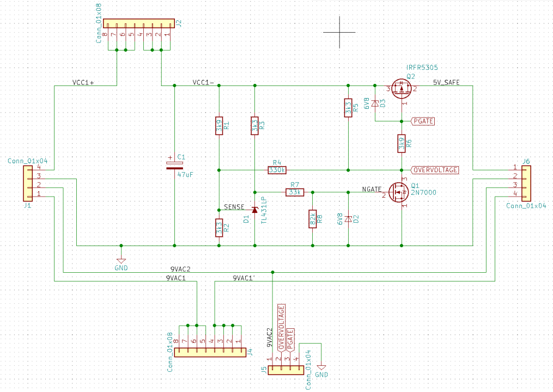
Task: Click connector J5 near bottom GND
Action: [286, 369]
